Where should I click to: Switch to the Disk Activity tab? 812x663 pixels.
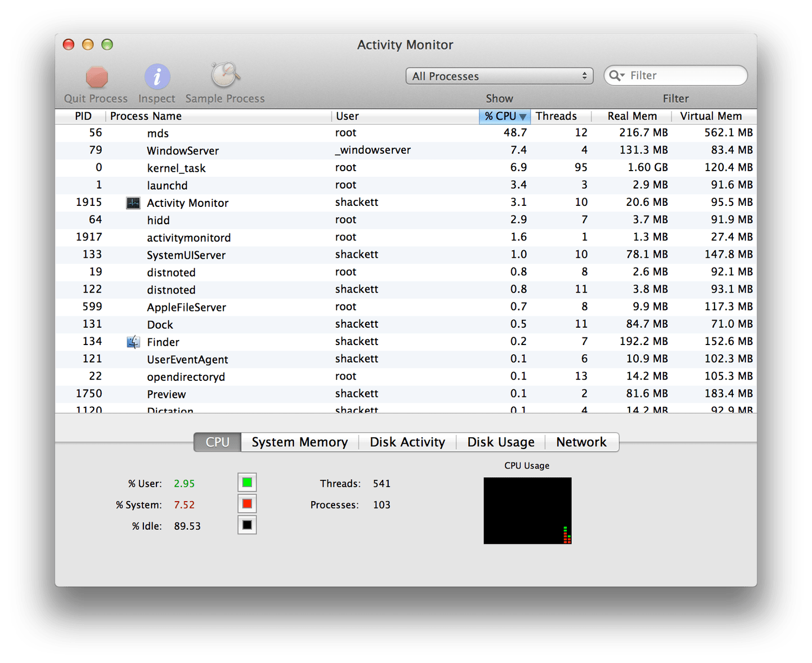[408, 442]
